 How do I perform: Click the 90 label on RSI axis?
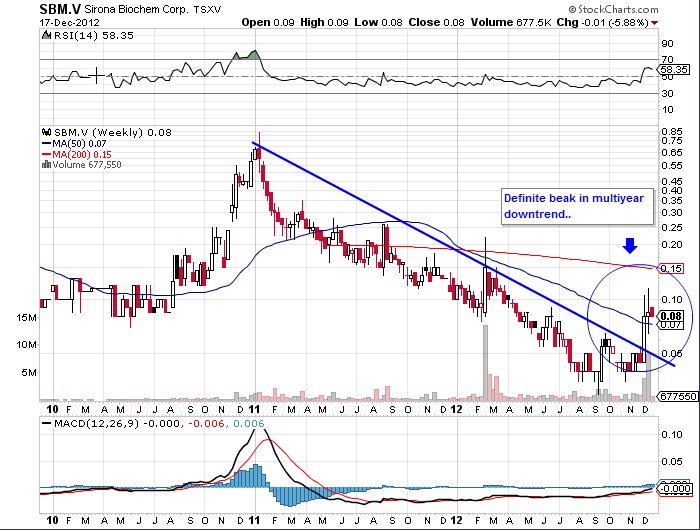tap(667, 44)
